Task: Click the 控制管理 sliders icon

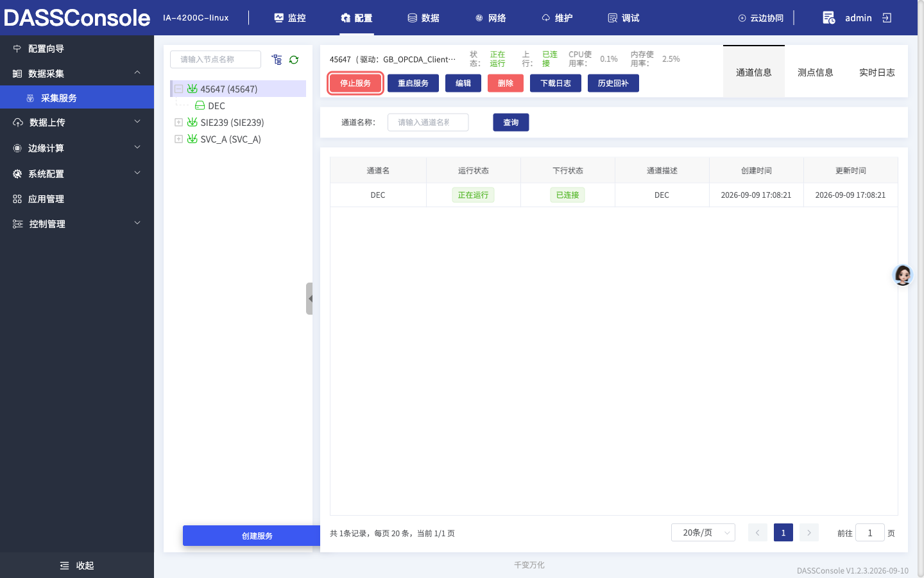Action: [18, 224]
